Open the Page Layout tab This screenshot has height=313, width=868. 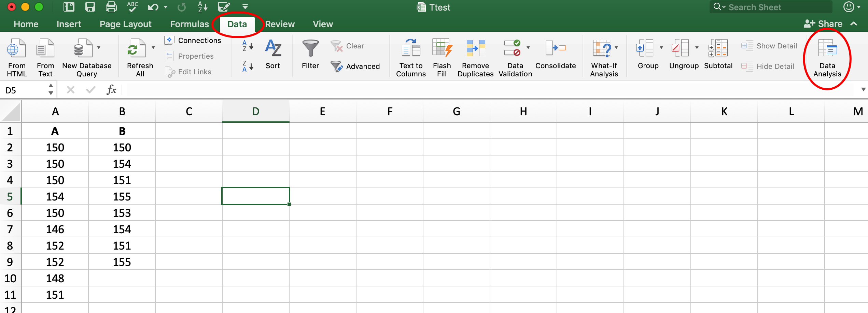click(125, 24)
